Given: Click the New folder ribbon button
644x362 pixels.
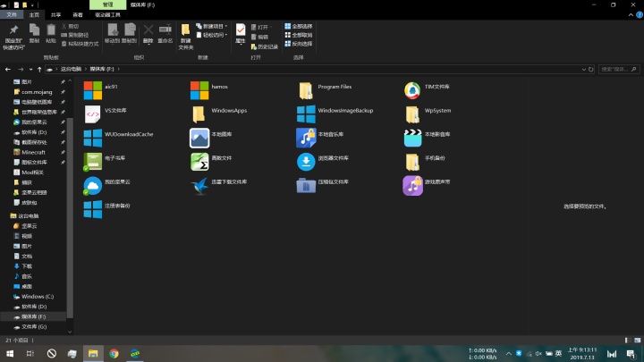Looking at the screenshot, I should (186, 37).
